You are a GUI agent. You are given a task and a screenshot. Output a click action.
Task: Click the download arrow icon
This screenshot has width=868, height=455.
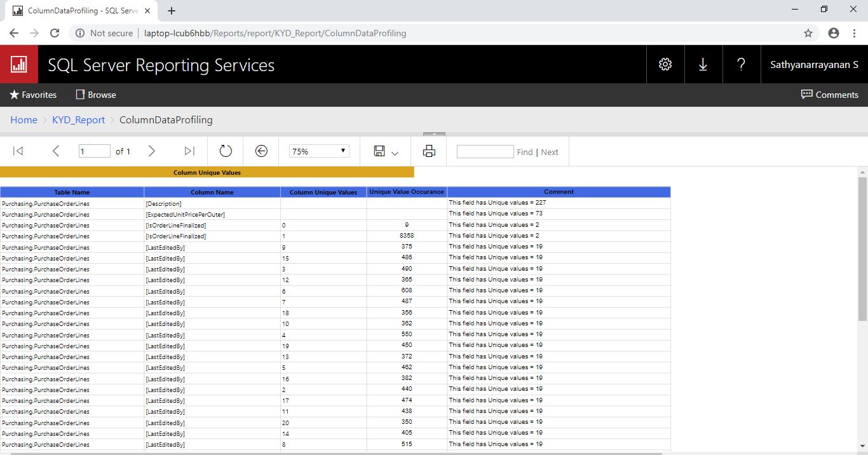703,64
